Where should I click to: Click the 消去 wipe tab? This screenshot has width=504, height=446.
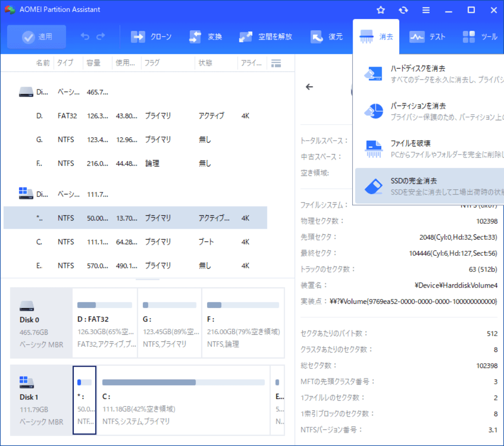pyautogui.click(x=376, y=37)
